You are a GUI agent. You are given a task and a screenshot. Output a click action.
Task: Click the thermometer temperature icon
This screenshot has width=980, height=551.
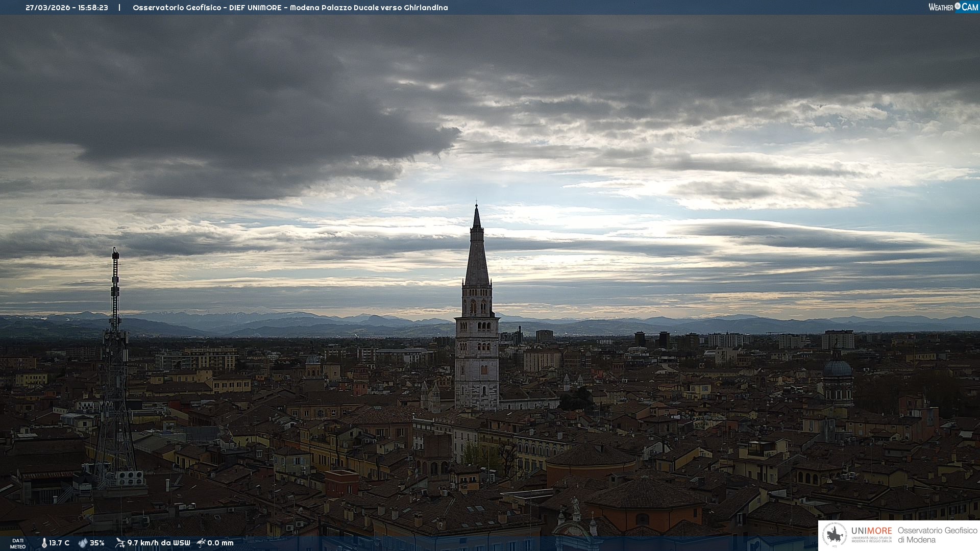coord(44,543)
